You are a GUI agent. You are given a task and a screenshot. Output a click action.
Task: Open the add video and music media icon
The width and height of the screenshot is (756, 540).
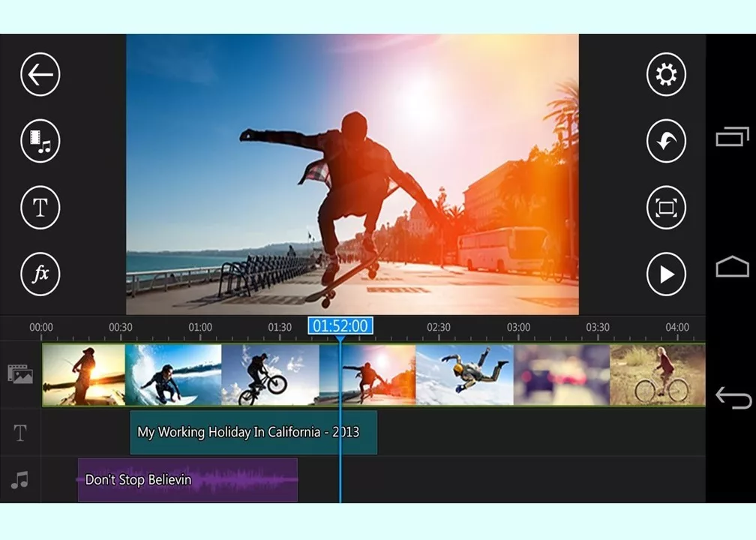coord(40,141)
